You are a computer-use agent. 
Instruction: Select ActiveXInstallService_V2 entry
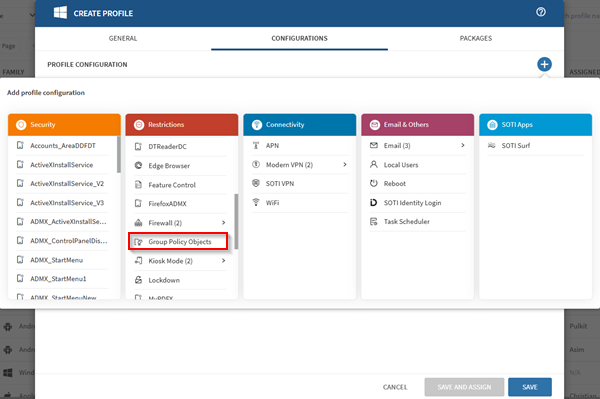click(62, 184)
